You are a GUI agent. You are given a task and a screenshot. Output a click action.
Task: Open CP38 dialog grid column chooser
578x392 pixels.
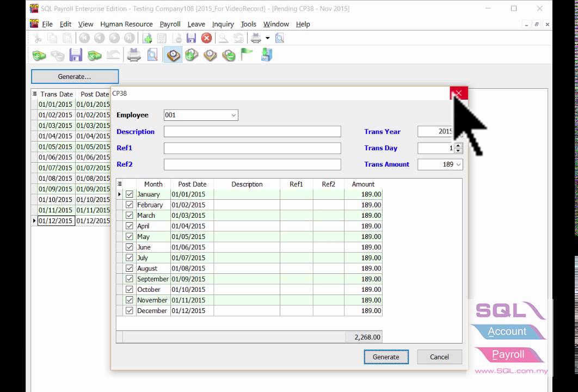coord(119,183)
